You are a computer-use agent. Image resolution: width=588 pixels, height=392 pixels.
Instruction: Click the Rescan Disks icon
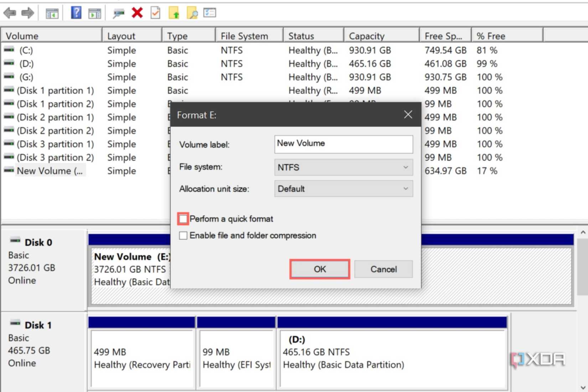[x=119, y=13]
